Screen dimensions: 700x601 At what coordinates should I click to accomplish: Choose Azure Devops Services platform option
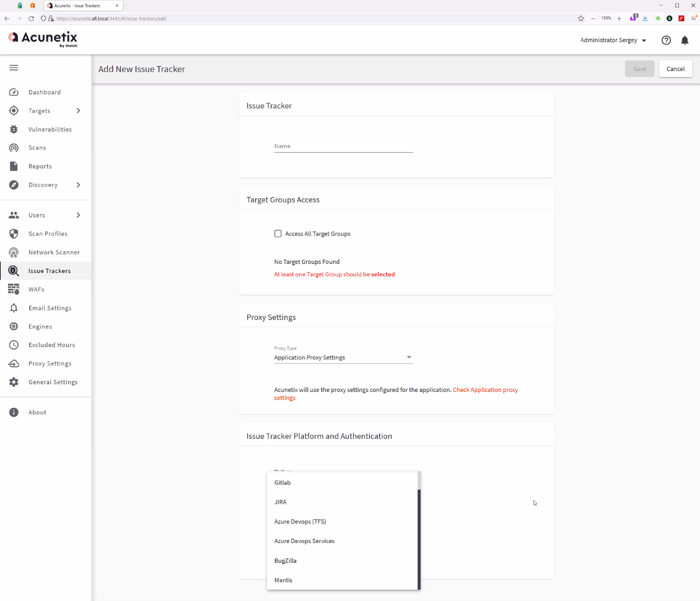(x=304, y=541)
